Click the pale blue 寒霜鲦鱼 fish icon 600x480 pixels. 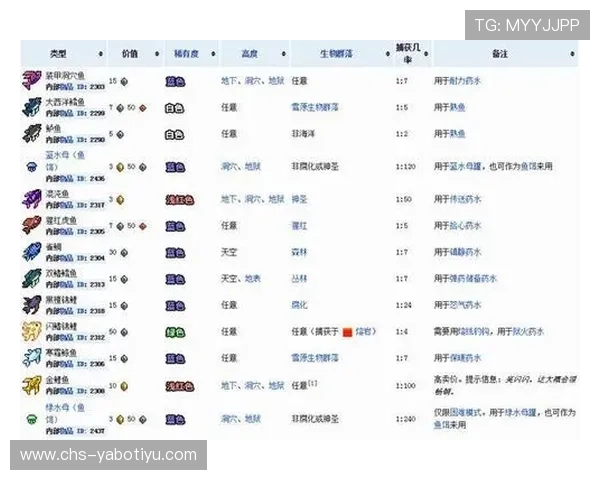(x=32, y=358)
